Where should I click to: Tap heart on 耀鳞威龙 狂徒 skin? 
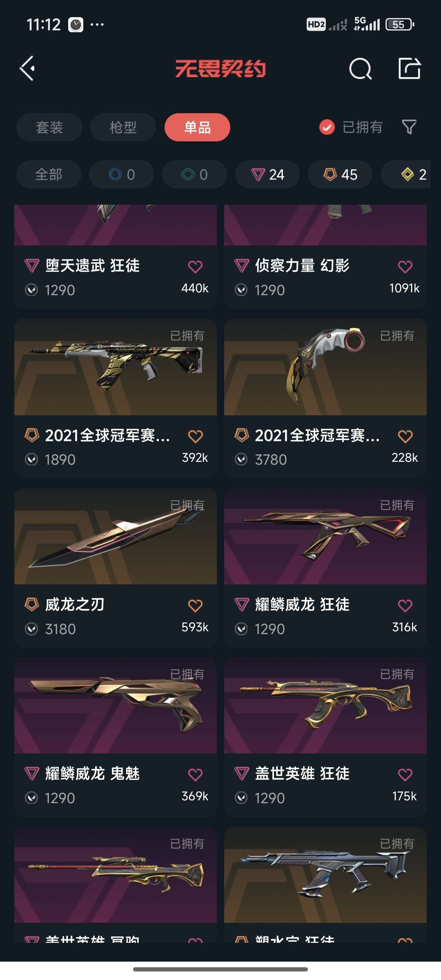(x=405, y=606)
